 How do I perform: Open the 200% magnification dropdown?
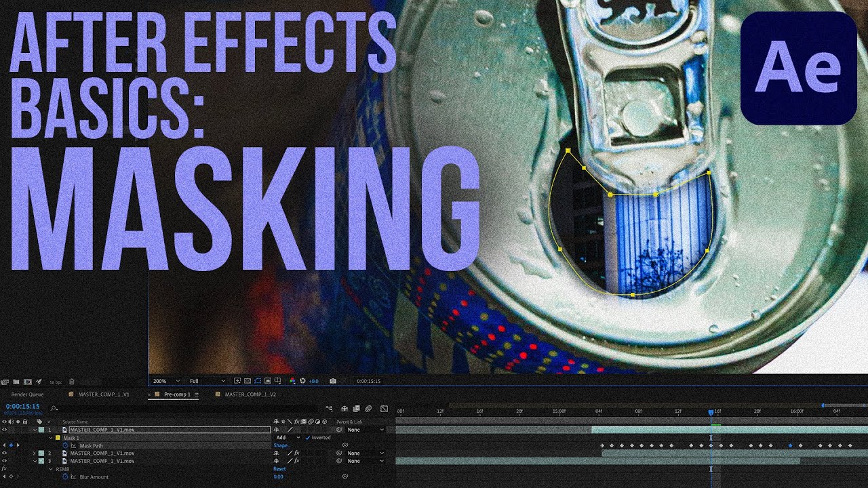(x=166, y=381)
